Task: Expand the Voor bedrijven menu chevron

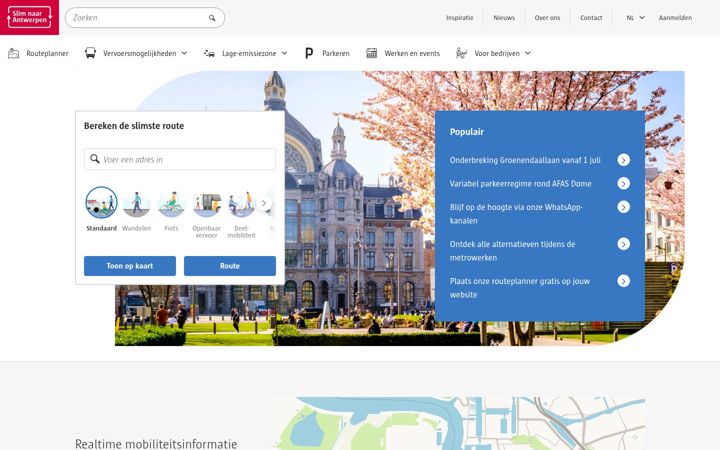Action: [528, 53]
